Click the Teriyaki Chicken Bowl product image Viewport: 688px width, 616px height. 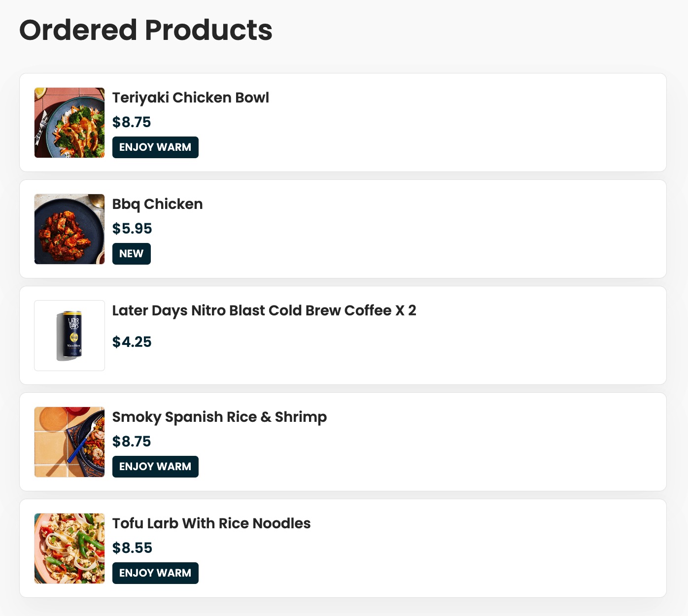pos(69,123)
